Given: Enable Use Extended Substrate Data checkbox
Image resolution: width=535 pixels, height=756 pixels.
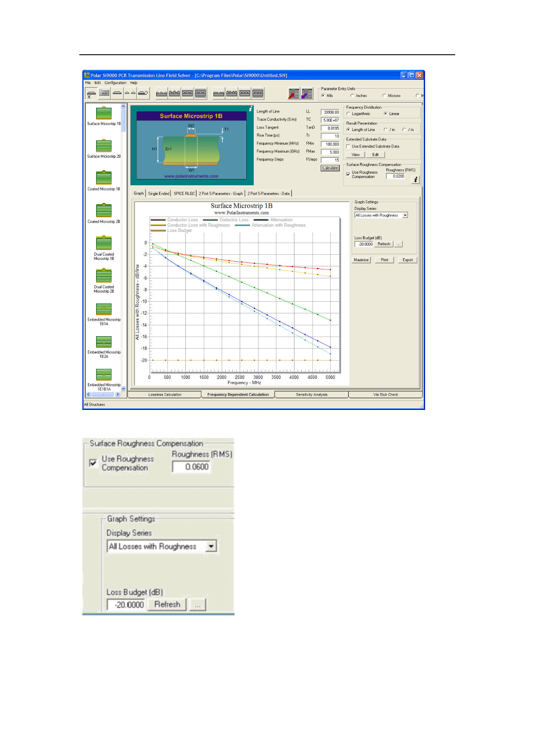Looking at the screenshot, I should (x=348, y=147).
